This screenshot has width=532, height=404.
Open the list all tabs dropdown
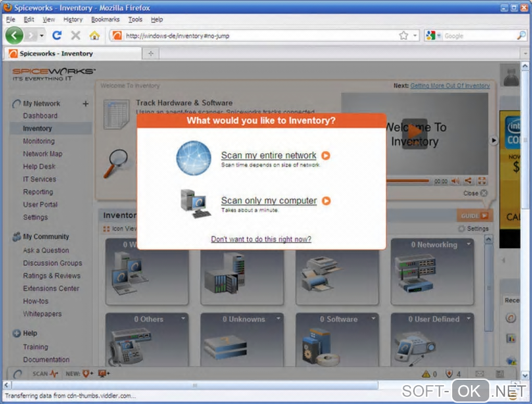click(525, 53)
